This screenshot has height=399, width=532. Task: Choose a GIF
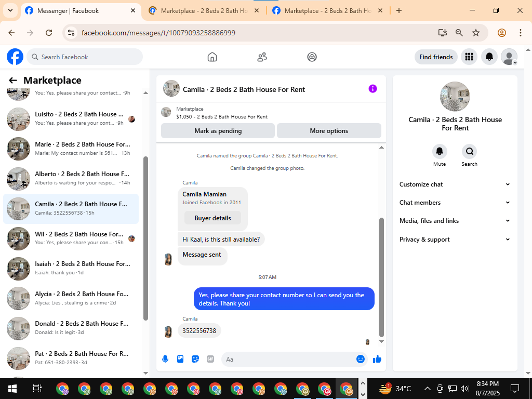[210, 359]
